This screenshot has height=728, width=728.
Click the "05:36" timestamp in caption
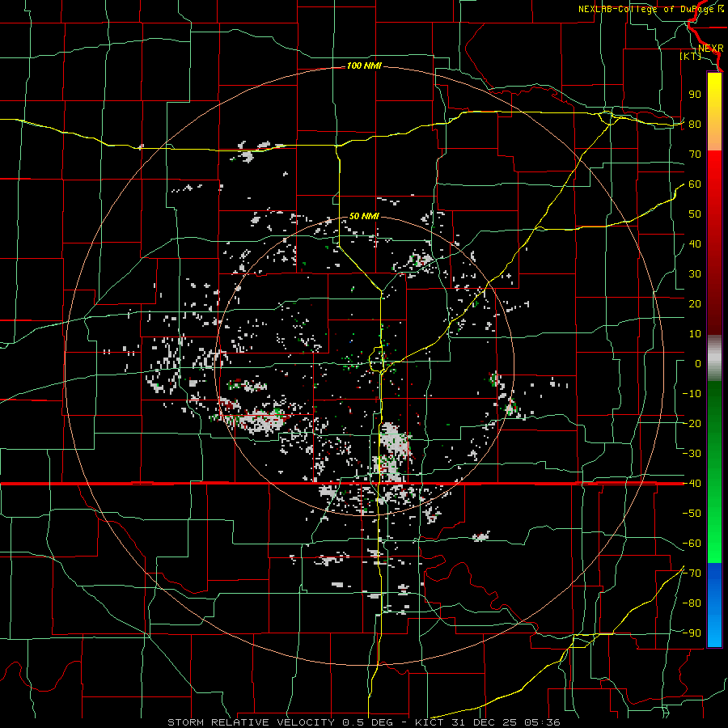click(540, 722)
